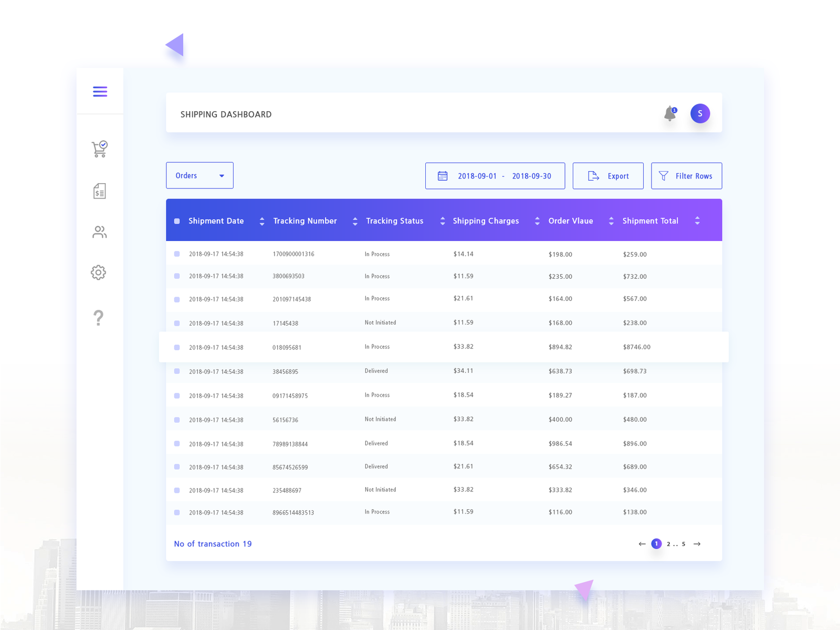This screenshot has height=630, width=840.
Task: Click the customers sidebar icon
Action: [x=99, y=232]
